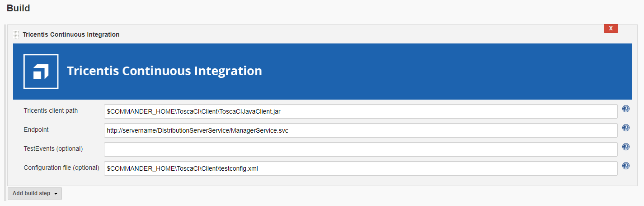Viewport: 644px width, 206px height.
Task: Click the Configuration file (optional) label
Action: [x=61, y=168]
